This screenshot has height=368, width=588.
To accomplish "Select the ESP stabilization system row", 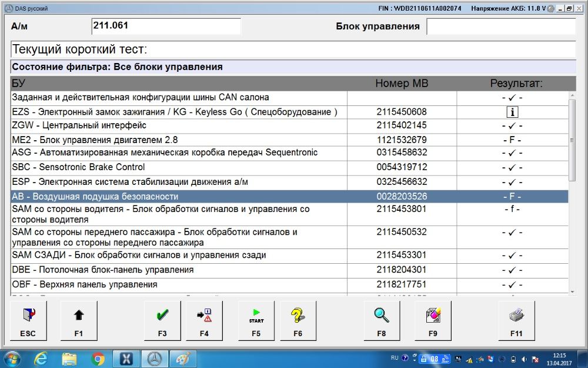I will click(x=289, y=182).
